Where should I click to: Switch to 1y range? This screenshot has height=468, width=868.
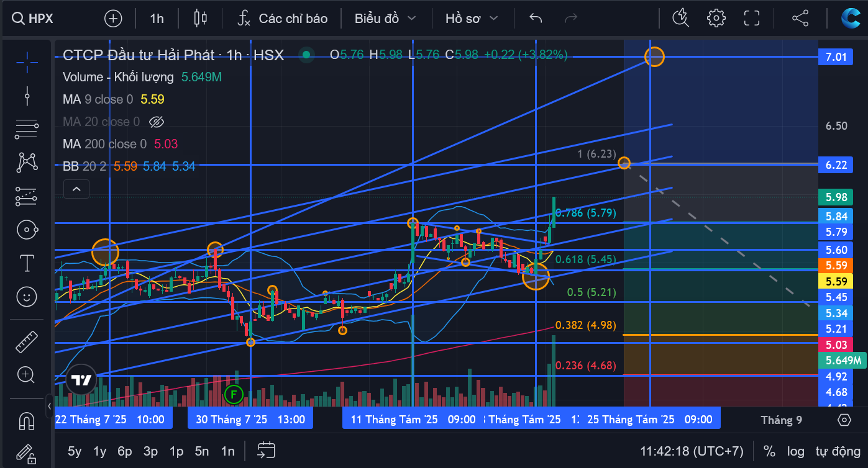pos(99,451)
